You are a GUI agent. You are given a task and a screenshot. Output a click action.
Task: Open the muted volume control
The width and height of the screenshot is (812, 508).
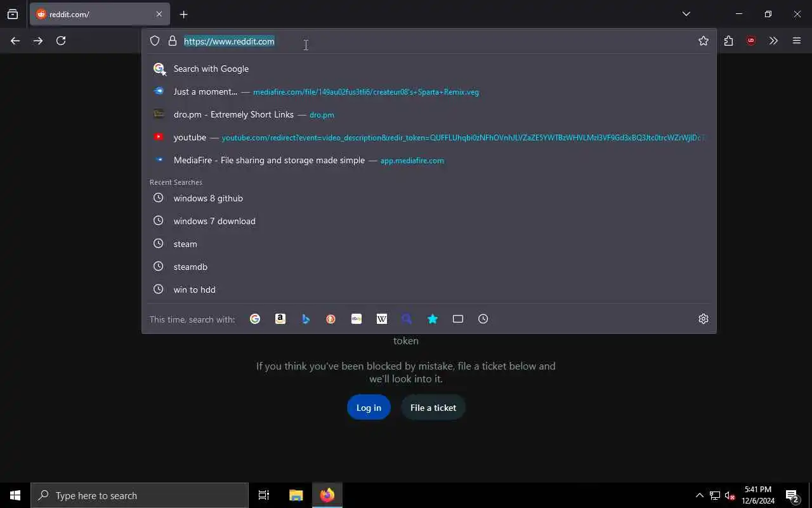tap(730, 495)
